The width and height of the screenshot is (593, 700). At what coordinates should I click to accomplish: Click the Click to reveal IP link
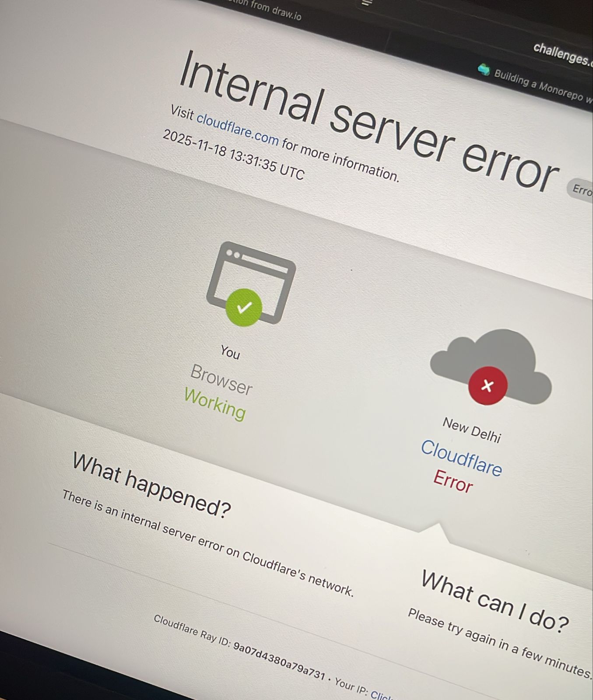[x=382, y=695]
